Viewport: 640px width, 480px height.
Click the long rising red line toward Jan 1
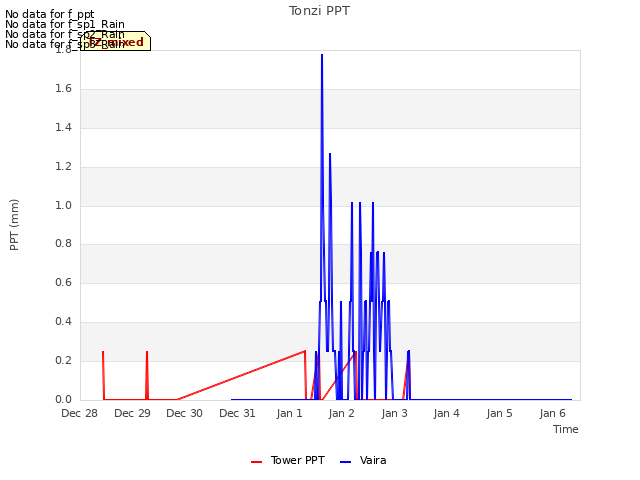pyautogui.click(x=242, y=375)
